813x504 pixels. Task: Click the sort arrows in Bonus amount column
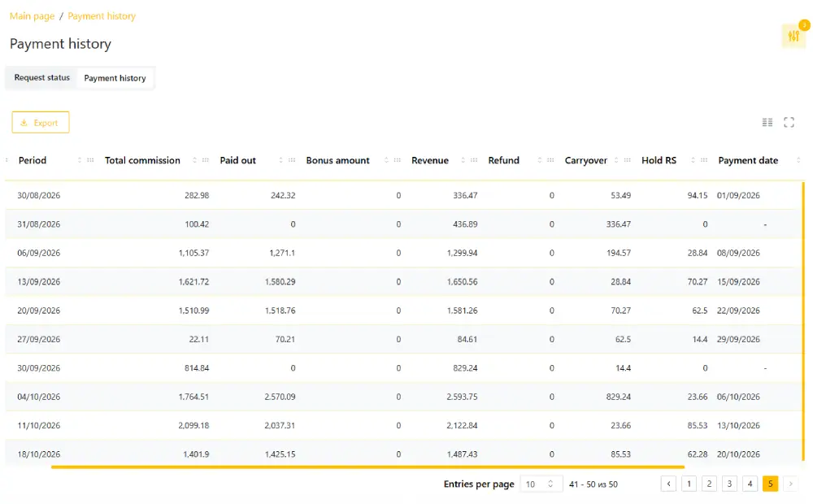tap(386, 160)
